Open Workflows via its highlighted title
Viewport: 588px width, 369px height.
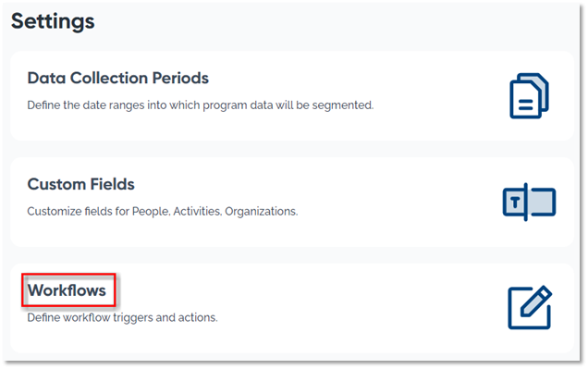point(67,290)
